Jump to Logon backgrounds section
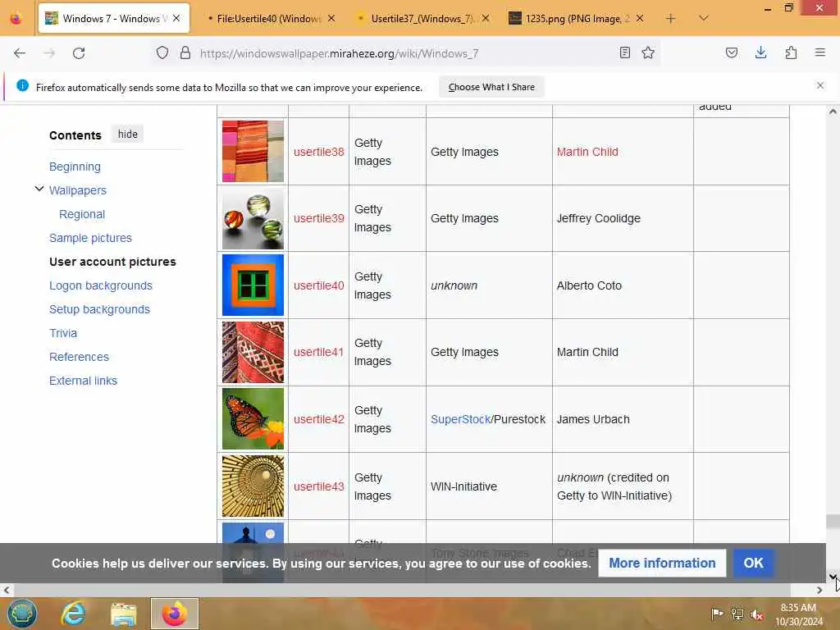Image resolution: width=840 pixels, height=630 pixels. (101, 285)
